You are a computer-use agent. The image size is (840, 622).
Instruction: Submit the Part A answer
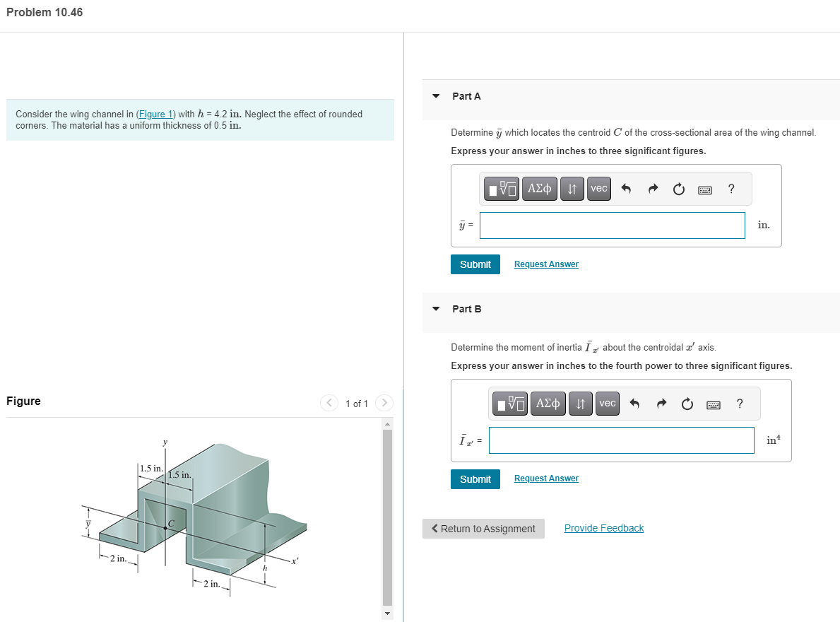(x=475, y=264)
